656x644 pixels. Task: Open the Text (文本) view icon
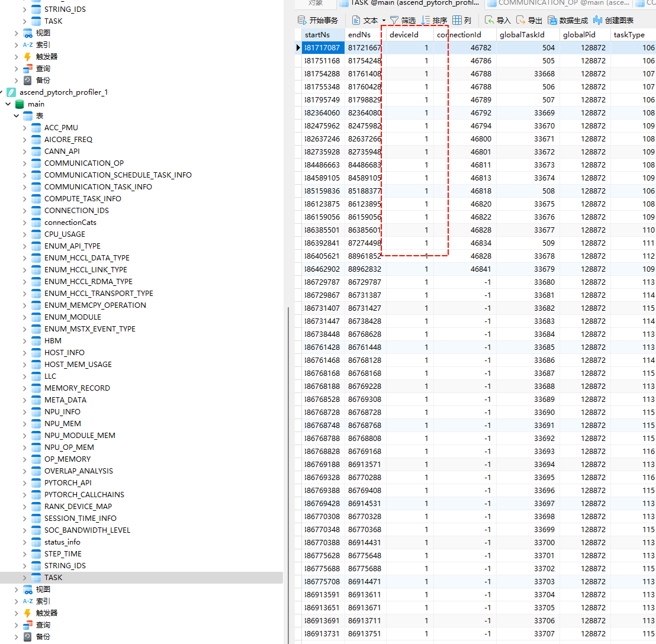click(356, 20)
